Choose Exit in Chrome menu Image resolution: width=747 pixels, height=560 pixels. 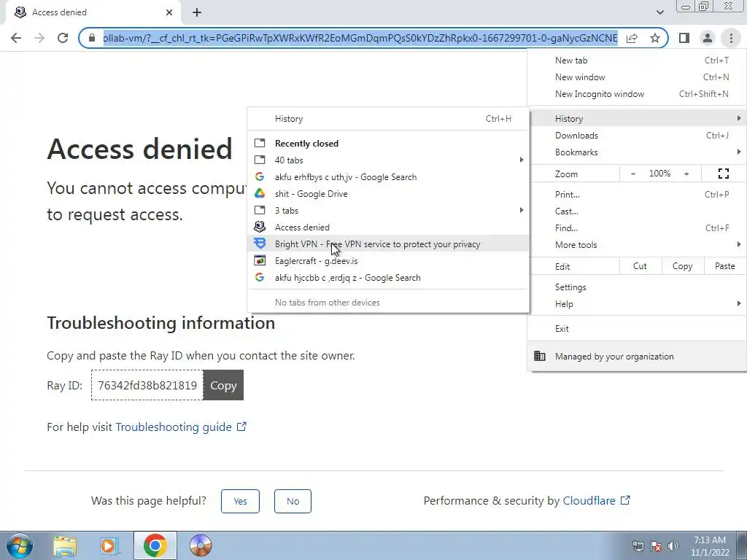pos(636,329)
